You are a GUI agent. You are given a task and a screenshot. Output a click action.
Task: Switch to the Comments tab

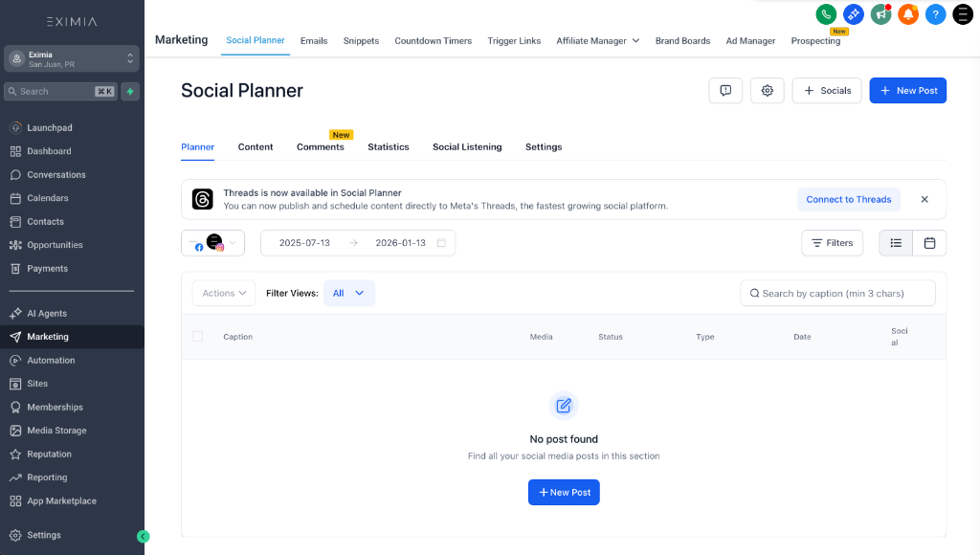[322, 147]
